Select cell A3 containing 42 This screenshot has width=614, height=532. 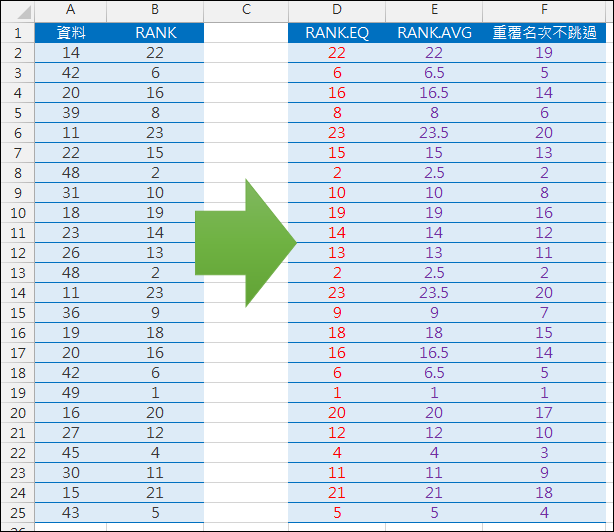70,73
